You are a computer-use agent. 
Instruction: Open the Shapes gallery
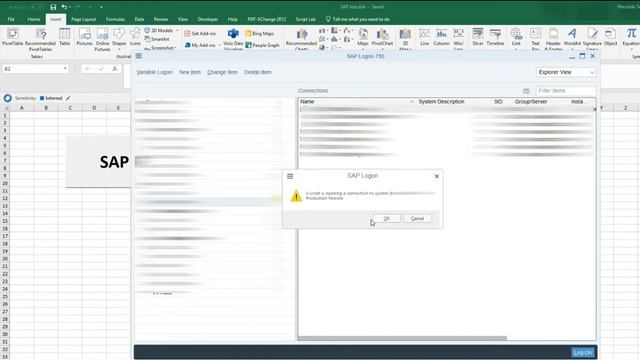pyautogui.click(x=119, y=37)
